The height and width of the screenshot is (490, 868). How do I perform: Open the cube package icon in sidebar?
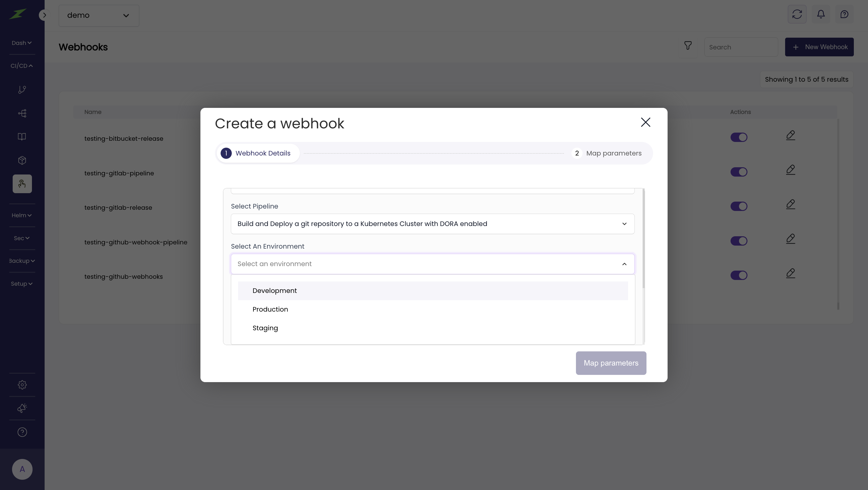pos(22,160)
